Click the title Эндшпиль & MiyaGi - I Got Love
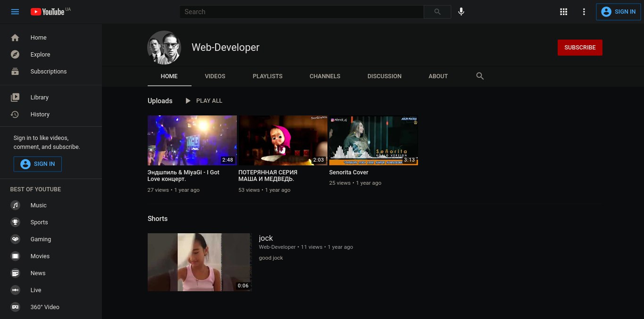Screen dimensions: 644x319 tap(184, 176)
